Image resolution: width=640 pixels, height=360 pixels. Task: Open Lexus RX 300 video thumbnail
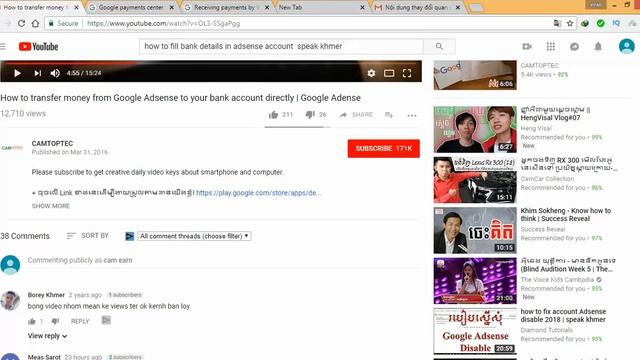tap(475, 180)
